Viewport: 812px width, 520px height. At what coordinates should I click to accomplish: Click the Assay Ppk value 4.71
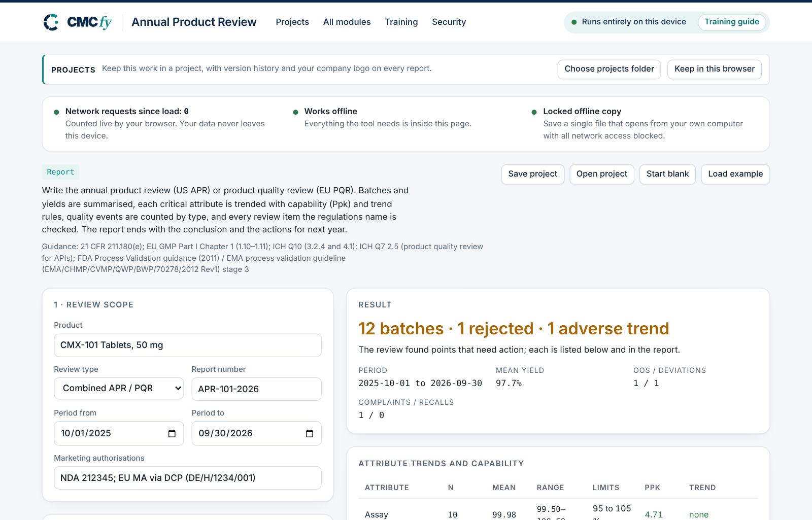tap(654, 514)
